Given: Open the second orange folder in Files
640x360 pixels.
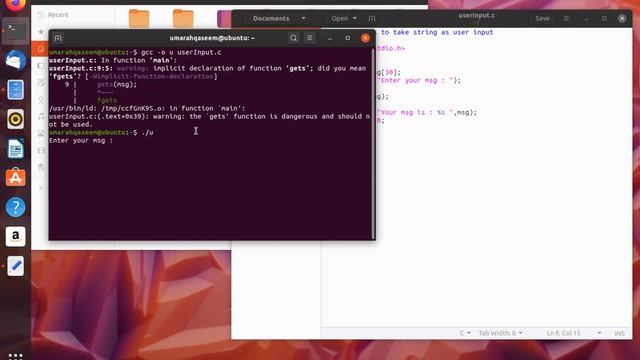Looking at the screenshot, I should click(x=183, y=18).
